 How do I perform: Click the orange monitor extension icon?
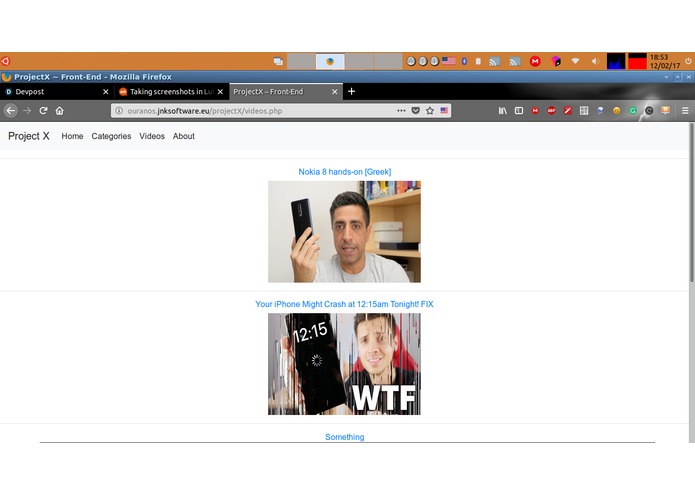(665, 110)
